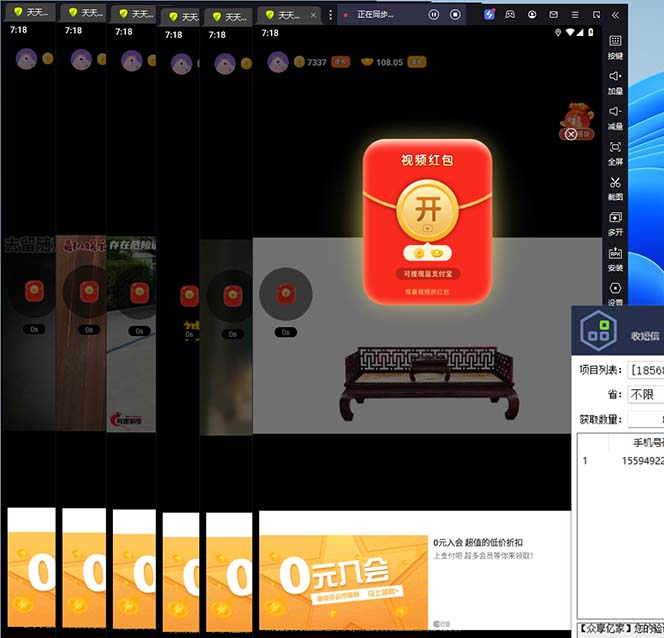Viewport: 664px width, 638px height.
Task: Open the 设置 settings icon in the sidebar
Action: pyautogui.click(x=615, y=292)
